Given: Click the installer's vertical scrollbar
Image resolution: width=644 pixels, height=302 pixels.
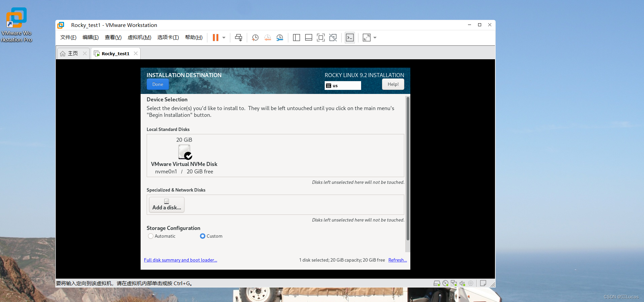Looking at the screenshot, I should [408, 168].
